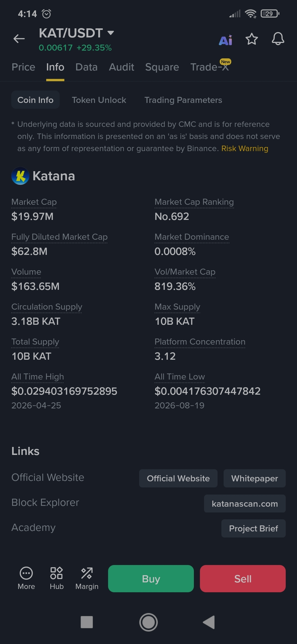Screen dimensions: 297x644
Task: Select the Trading Parameters sub-tab
Action: (x=183, y=100)
